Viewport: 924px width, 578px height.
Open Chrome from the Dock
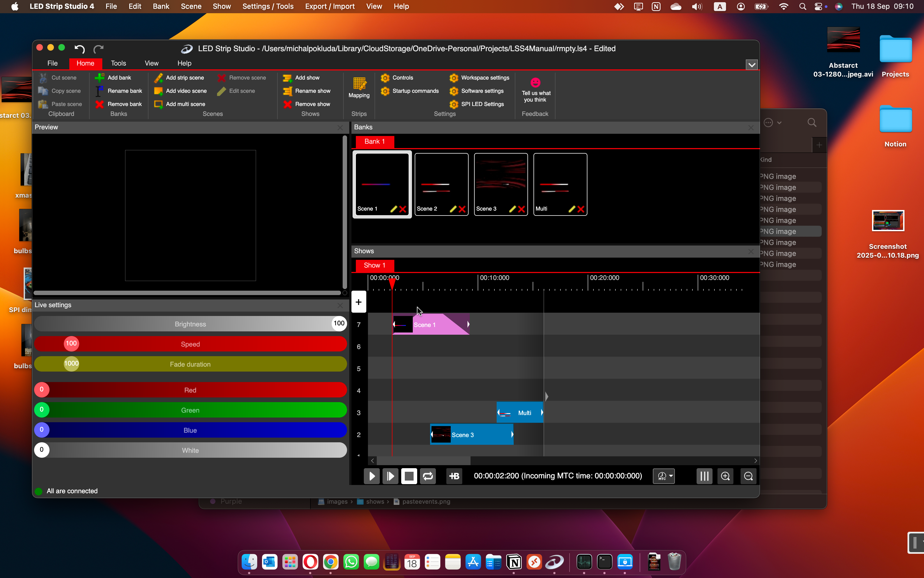[331, 562]
